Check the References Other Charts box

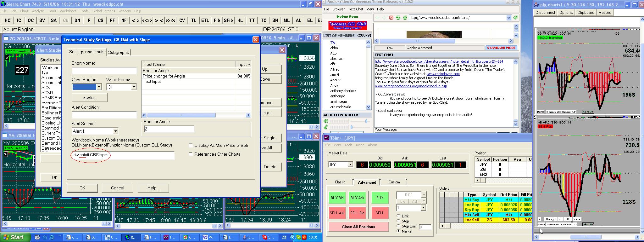[x=191, y=154]
